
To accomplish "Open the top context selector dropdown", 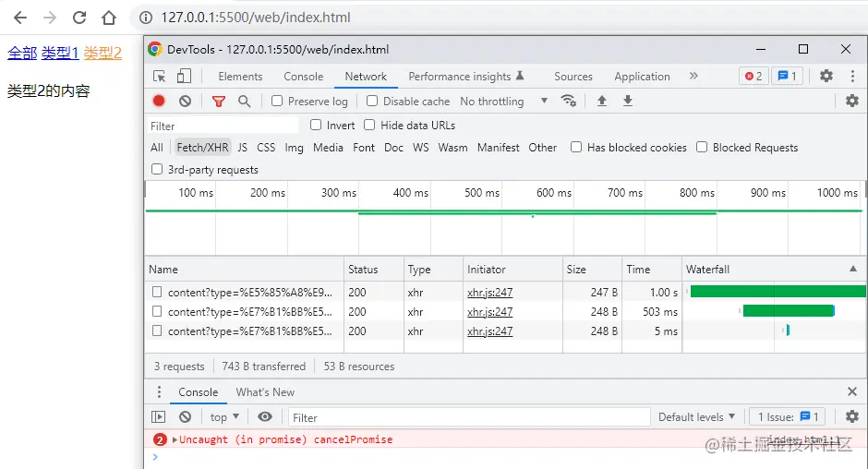I will (224, 417).
